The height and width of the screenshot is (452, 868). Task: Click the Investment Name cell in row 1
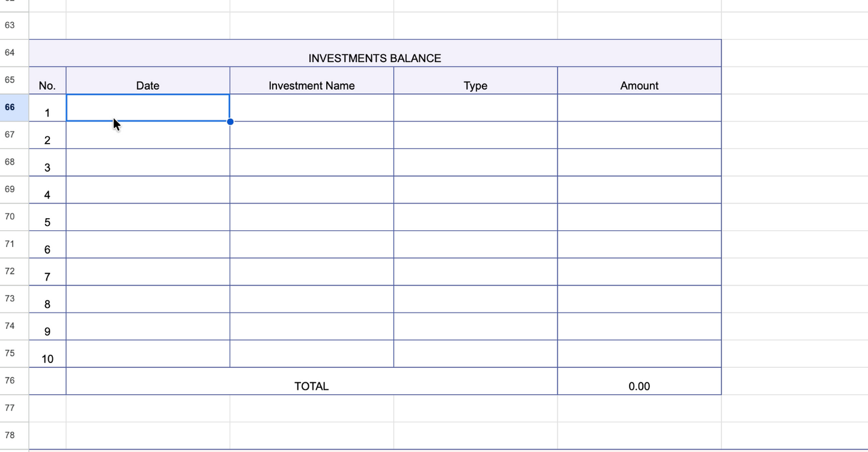(x=312, y=108)
